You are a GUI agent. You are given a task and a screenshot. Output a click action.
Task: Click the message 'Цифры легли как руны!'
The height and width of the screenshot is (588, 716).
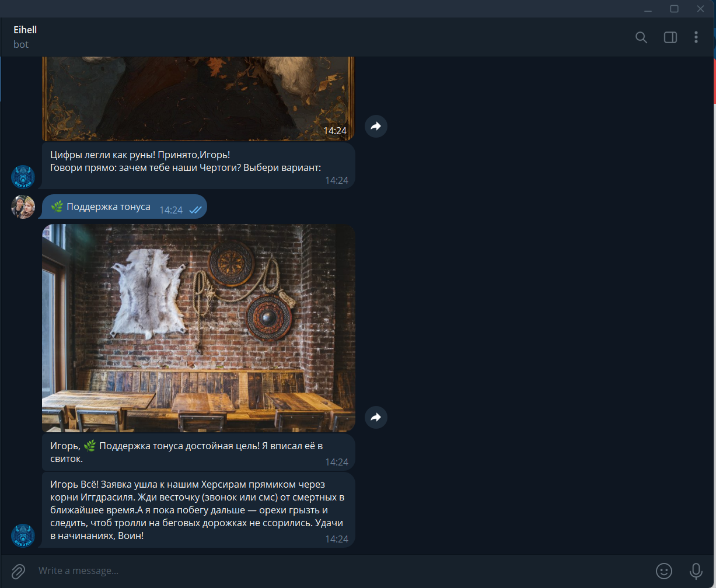(x=198, y=166)
